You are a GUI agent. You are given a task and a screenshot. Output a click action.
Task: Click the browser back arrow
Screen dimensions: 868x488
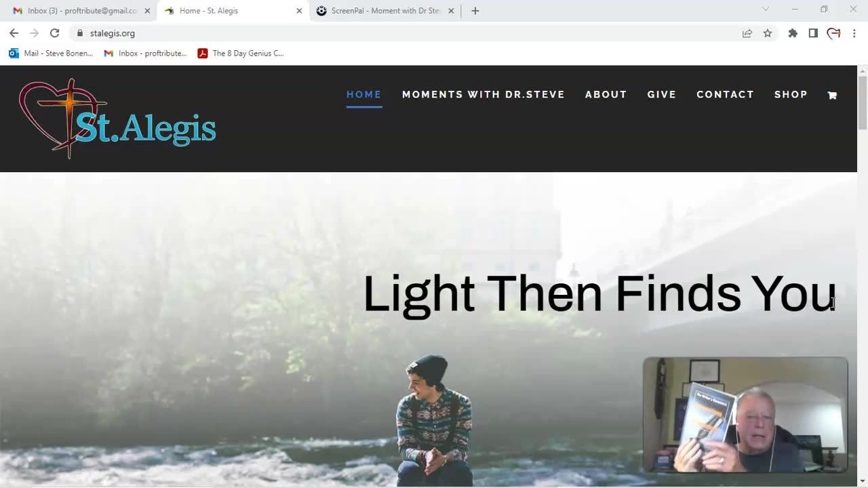(14, 33)
